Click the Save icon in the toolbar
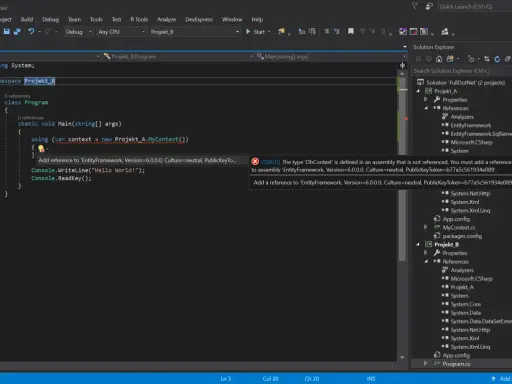 point(7,31)
